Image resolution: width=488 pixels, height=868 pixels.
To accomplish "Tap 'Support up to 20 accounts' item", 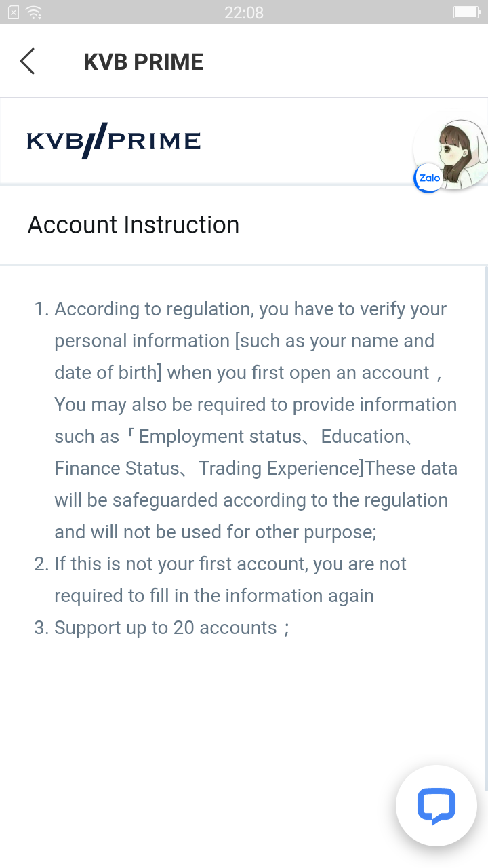I will pos(166,627).
